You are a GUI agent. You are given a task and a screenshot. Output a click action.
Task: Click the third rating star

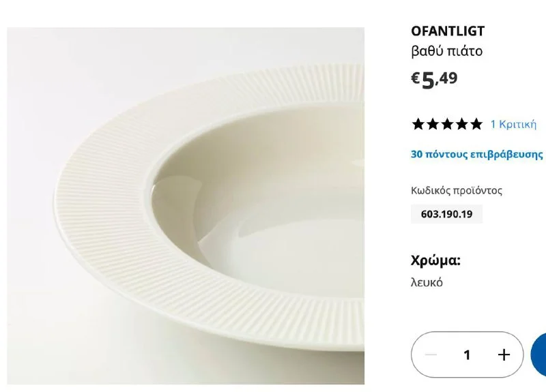[x=447, y=124]
